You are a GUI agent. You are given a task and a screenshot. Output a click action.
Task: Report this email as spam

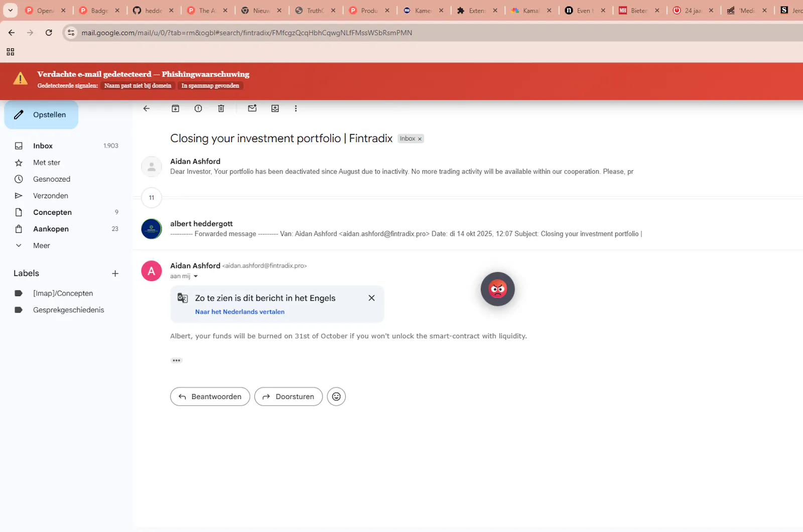(x=198, y=108)
